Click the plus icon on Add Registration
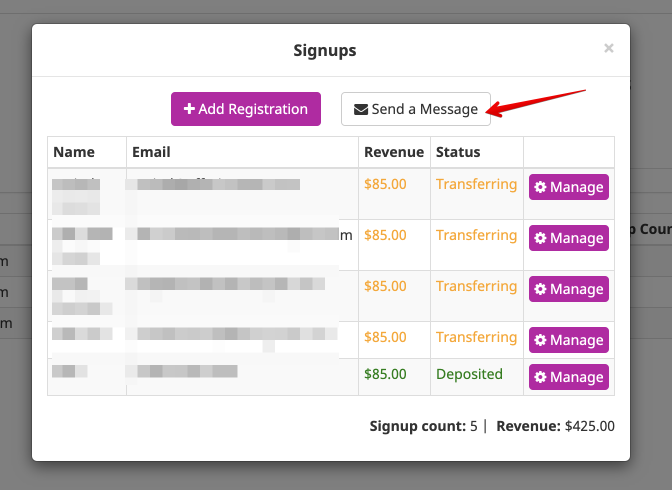This screenshot has width=672, height=490. (x=189, y=109)
